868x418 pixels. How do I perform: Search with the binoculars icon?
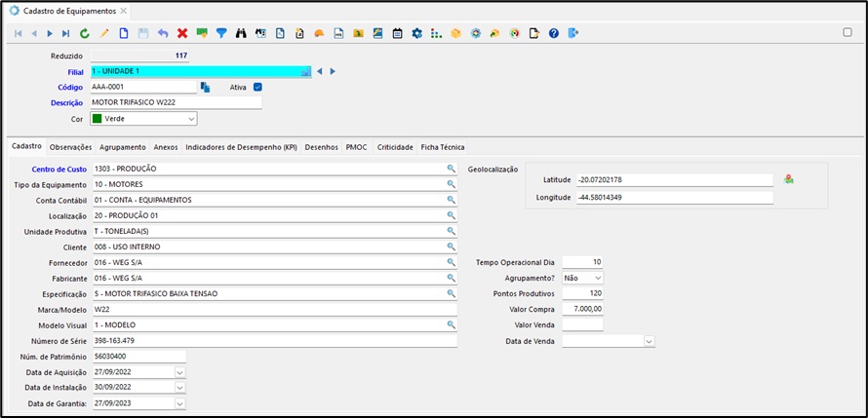pos(241,34)
